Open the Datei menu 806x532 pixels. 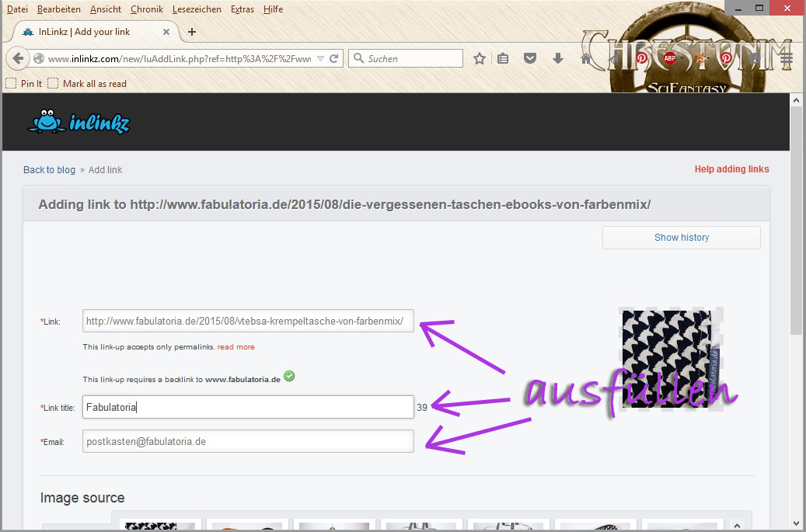(17, 9)
